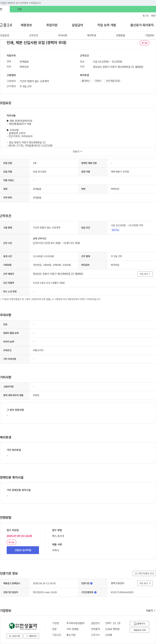Click the 고용24 입사지원 button

pyautogui.click(x=23, y=550)
